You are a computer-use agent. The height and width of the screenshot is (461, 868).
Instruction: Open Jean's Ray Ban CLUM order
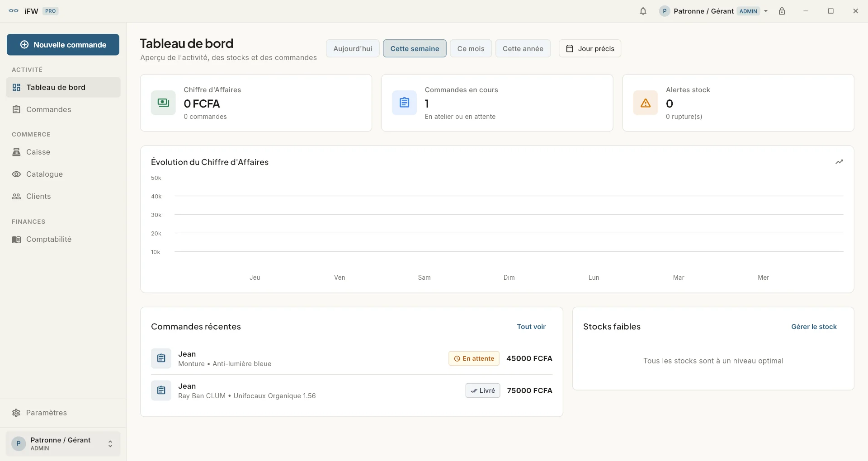(x=352, y=390)
